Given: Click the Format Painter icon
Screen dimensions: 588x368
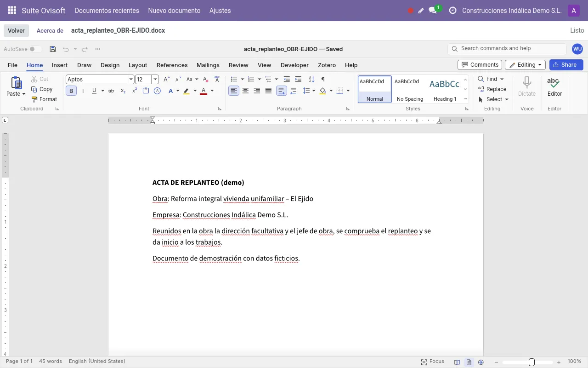Looking at the screenshot, I should coord(34,99).
